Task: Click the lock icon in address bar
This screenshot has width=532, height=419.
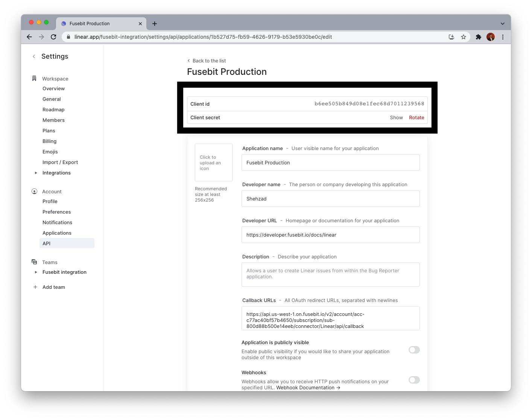Action: tap(68, 37)
